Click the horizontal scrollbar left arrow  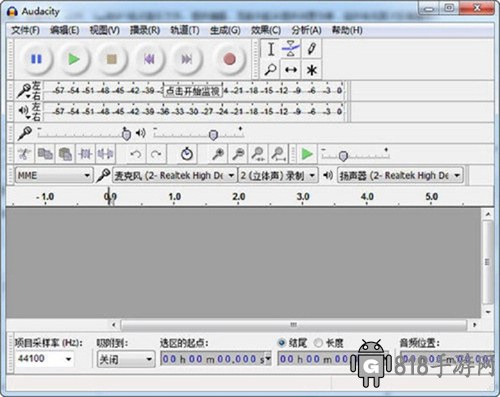(x=114, y=324)
